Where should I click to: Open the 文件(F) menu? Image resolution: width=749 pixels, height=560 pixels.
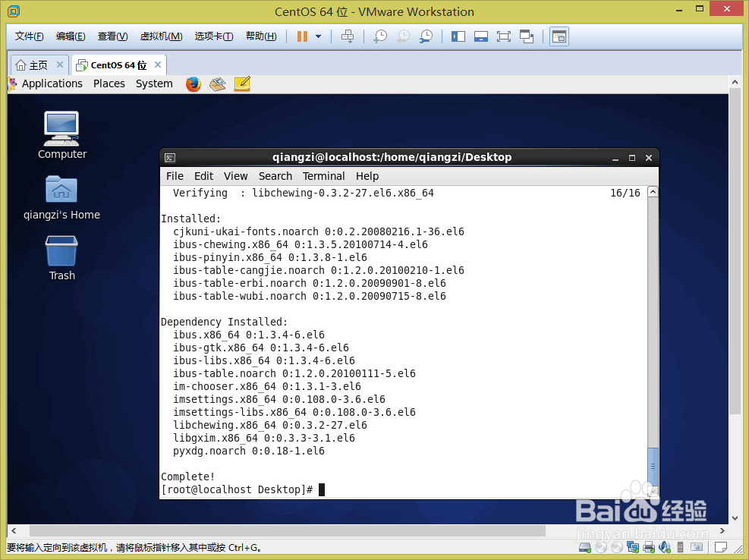click(x=29, y=36)
